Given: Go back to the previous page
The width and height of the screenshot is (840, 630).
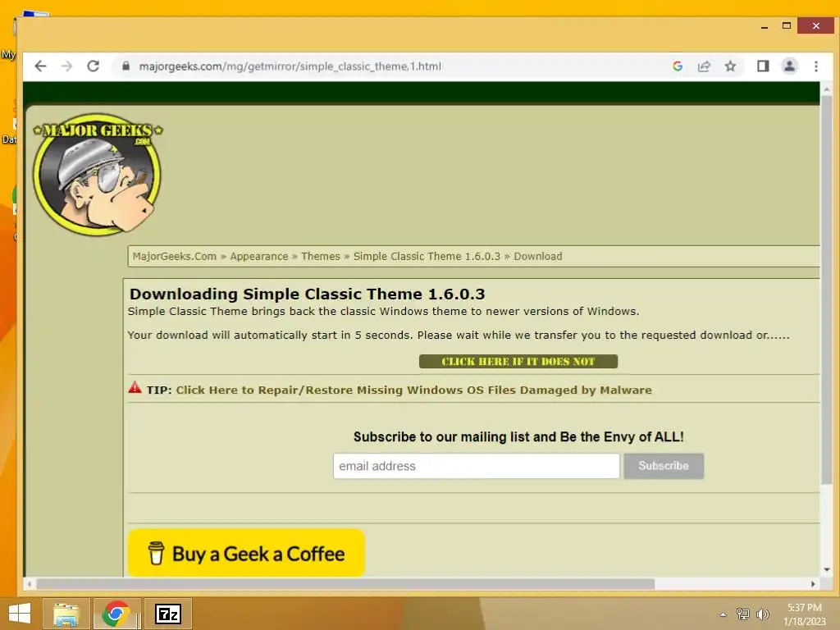Looking at the screenshot, I should 40,66.
